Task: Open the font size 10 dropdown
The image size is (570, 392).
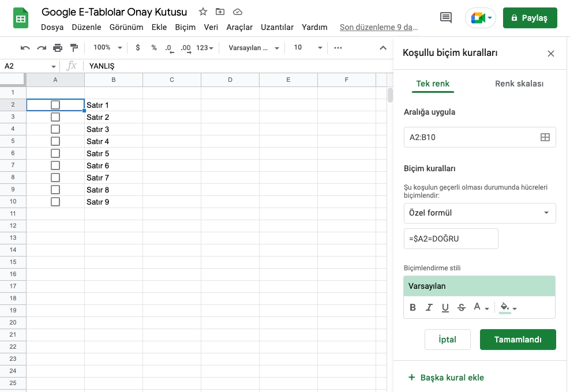Action: (x=305, y=48)
